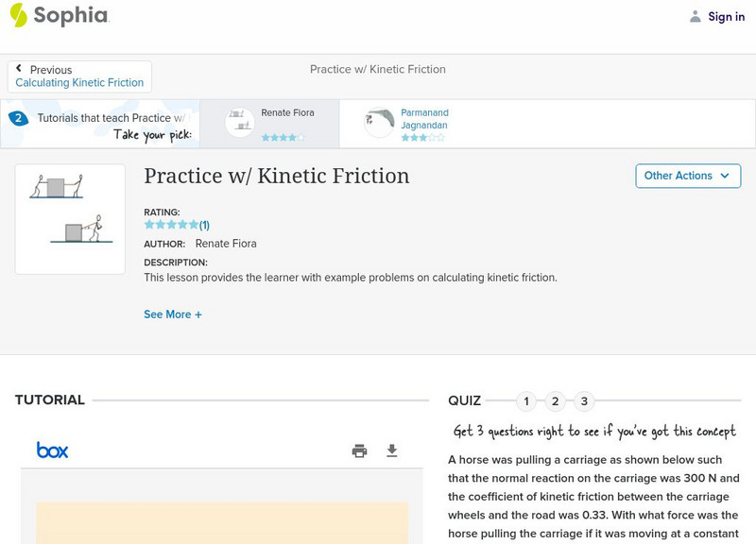Select quiz step 1 indicator
756x544 pixels.
tap(525, 400)
